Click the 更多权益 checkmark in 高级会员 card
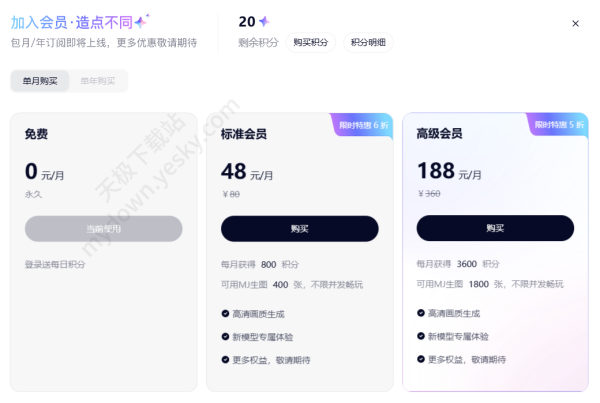The image size is (600, 403). pos(421,360)
